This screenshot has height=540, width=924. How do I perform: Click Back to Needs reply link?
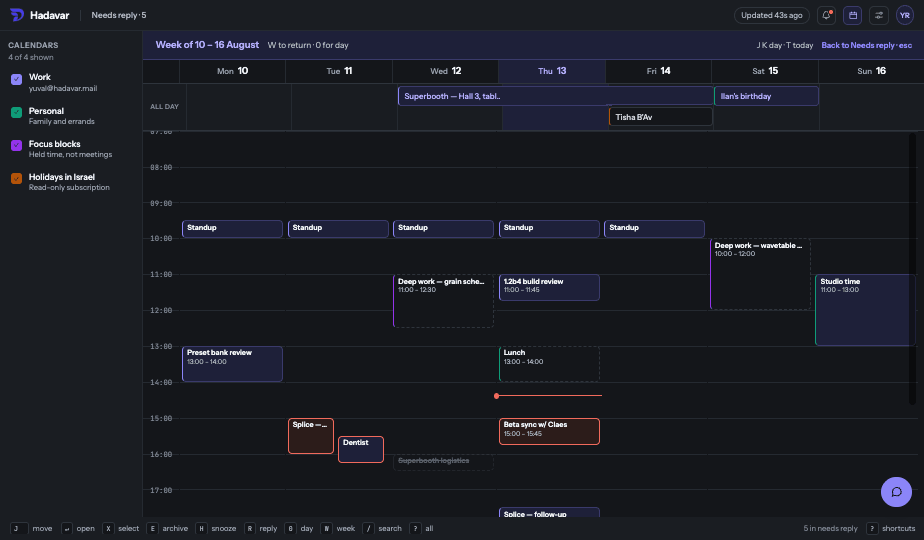pyautogui.click(x=866, y=45)
